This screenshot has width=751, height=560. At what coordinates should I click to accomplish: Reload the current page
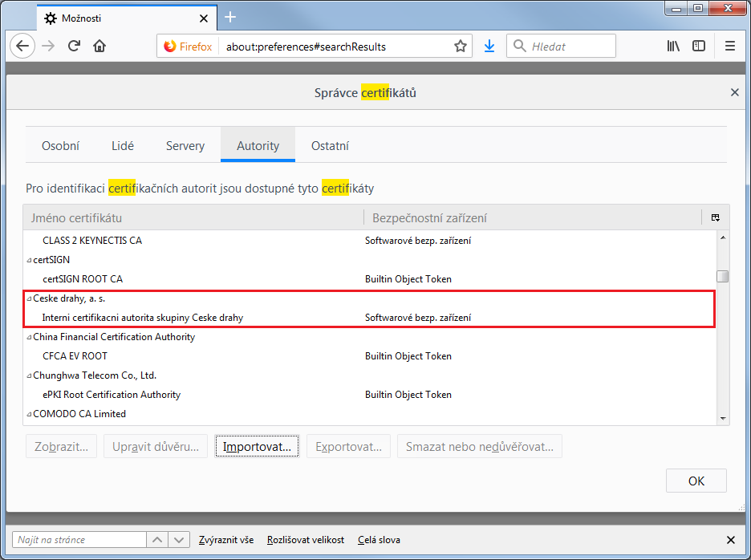[74, 46]
